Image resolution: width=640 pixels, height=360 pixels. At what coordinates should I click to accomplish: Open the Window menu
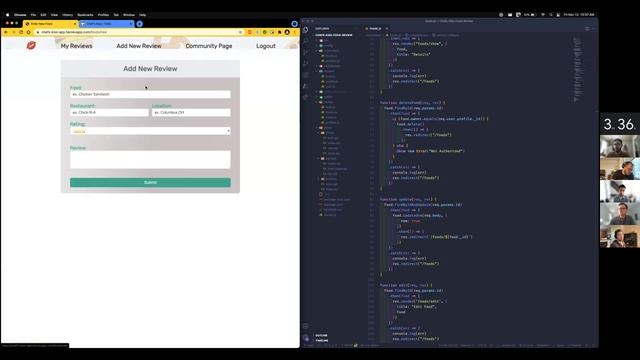coord(129,15)
